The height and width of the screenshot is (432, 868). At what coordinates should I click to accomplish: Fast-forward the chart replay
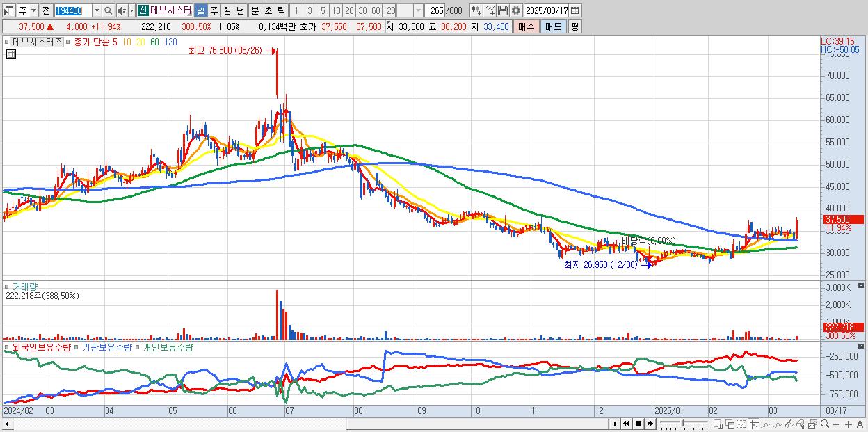click(650, 424)
